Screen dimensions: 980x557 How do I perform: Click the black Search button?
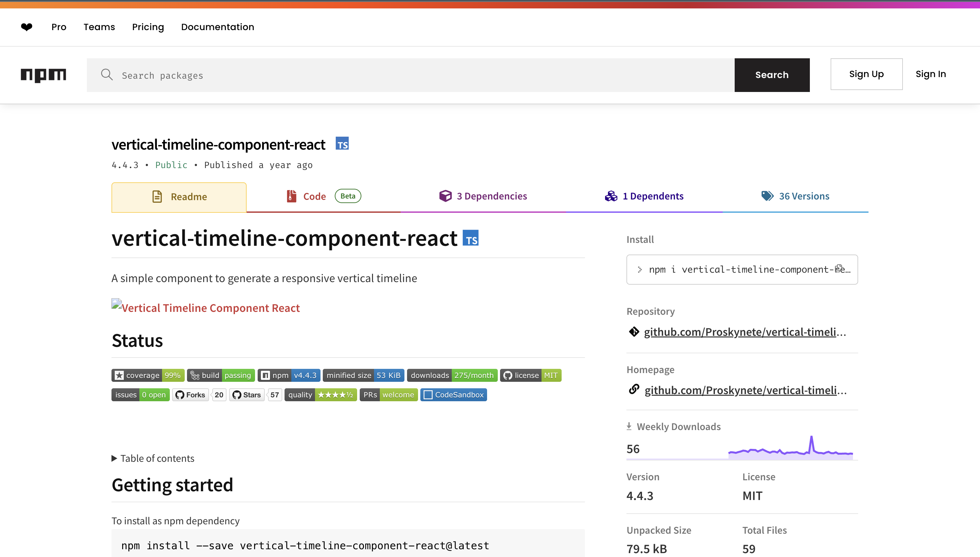772,75
